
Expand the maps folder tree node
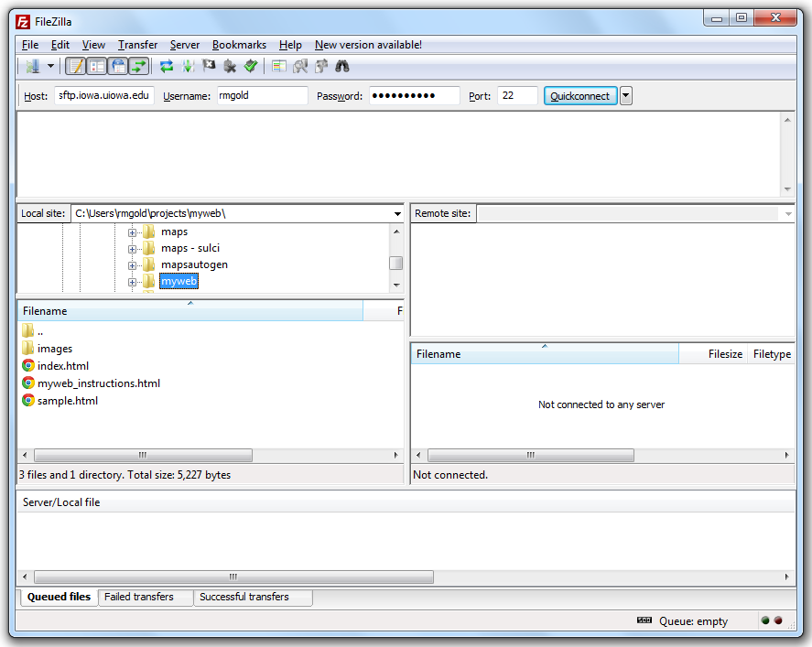tap(132, 232)
